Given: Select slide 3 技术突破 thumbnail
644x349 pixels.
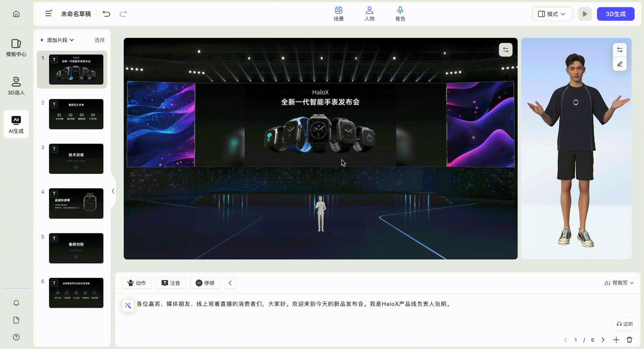Looking at the screenshot, I should 76,159.
